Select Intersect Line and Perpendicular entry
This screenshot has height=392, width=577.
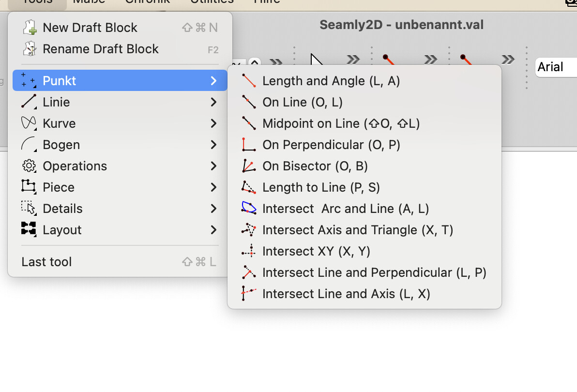tap(374, 272)
